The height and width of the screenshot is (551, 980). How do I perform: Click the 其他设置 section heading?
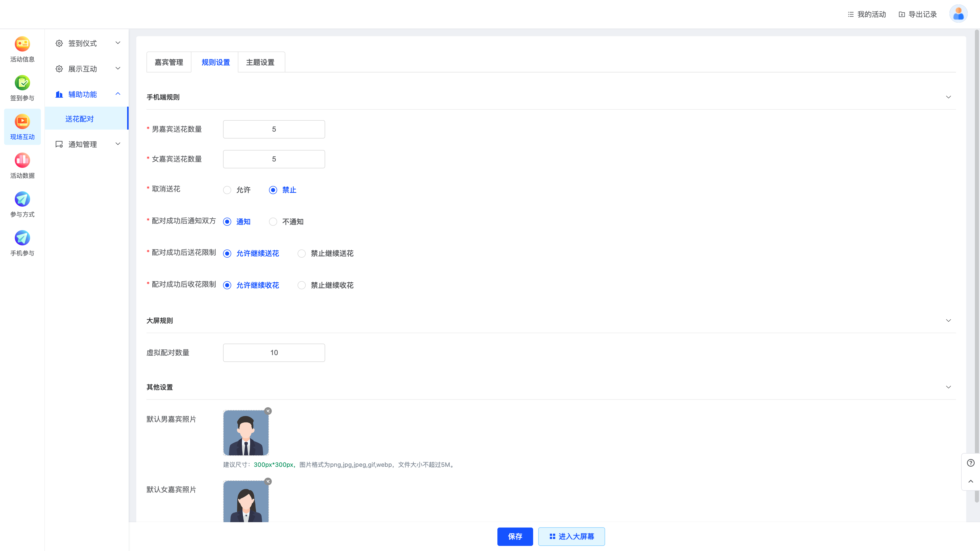pos(160,387)
